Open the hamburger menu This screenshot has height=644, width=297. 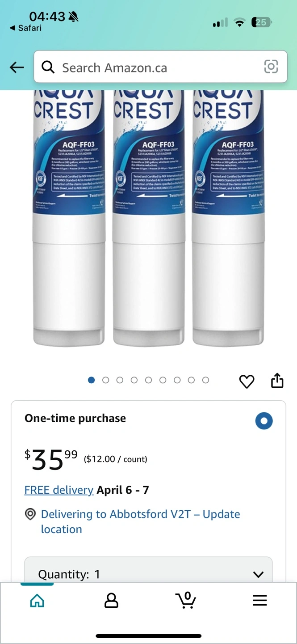tap(259, 600)
